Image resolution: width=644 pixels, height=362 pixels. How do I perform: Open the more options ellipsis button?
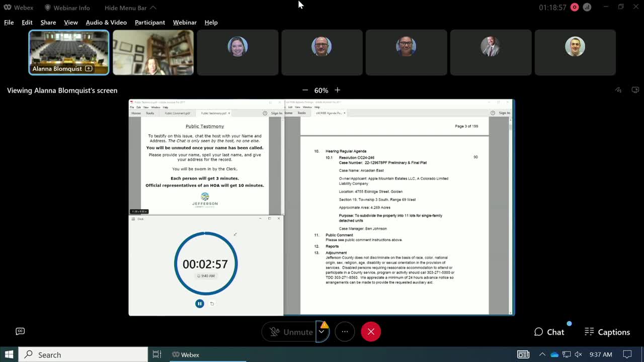(x=345, y=332)
